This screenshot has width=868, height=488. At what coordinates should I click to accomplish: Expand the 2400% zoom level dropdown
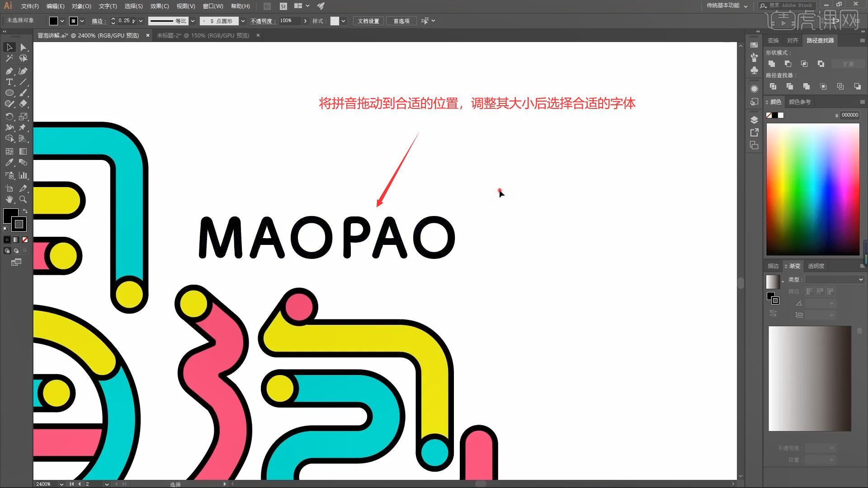pos(61,484)
